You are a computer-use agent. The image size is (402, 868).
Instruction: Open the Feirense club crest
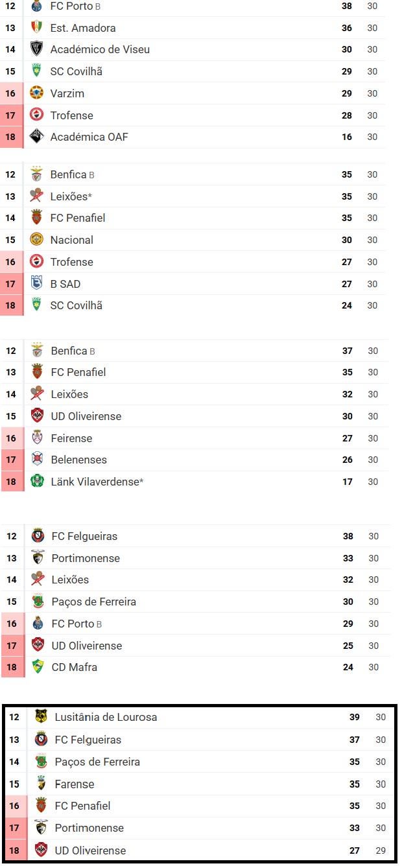tap(38, 438)
